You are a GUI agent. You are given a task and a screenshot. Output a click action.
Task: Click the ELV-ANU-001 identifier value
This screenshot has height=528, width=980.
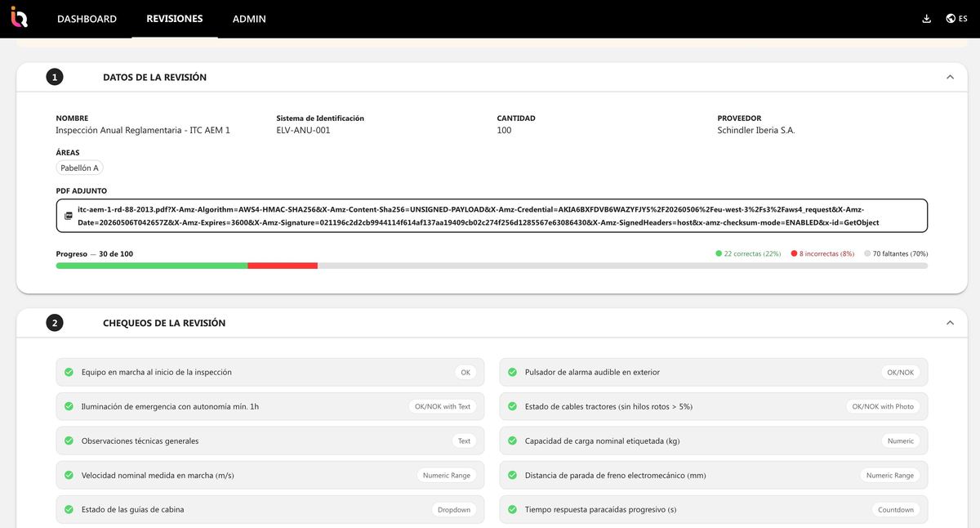tap(304, 131)
